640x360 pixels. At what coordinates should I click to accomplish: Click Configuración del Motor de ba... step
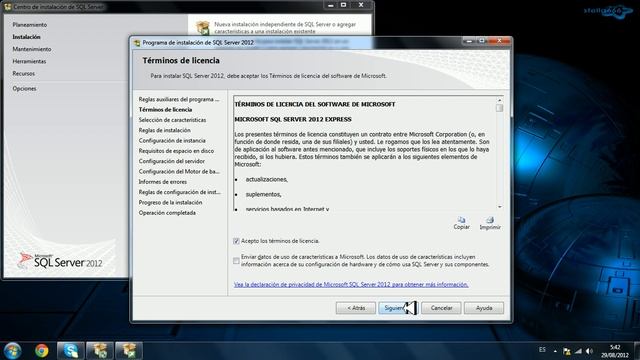point(179,171)
